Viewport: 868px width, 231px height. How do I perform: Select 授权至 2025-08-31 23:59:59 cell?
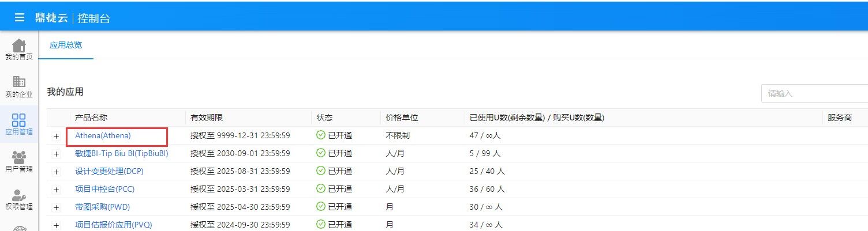tap(240, 171)
